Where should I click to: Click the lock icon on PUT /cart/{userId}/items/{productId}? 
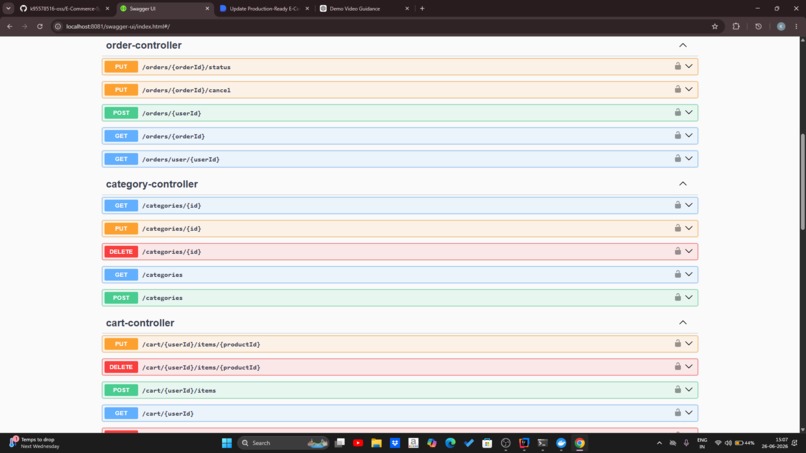pyautogui.click(x=677, y=344)
